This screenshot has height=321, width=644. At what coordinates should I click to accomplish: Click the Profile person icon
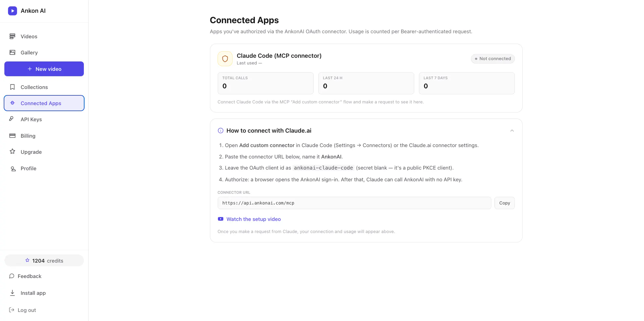pyautogui.click(x=13, y=169)
